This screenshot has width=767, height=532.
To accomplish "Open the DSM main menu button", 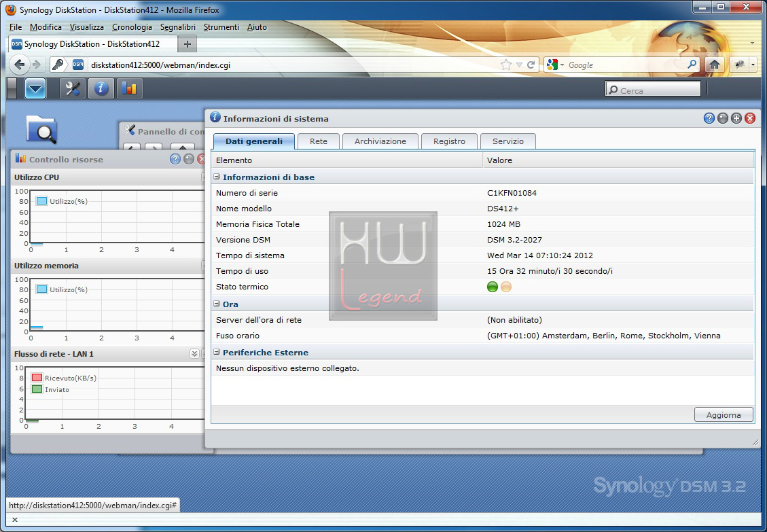I will [x=35, y=88].
